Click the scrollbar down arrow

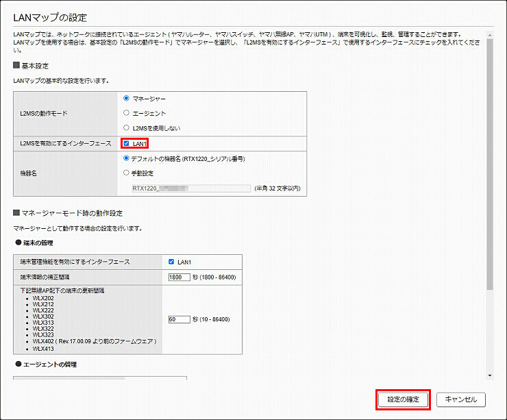tap(490, 375)
